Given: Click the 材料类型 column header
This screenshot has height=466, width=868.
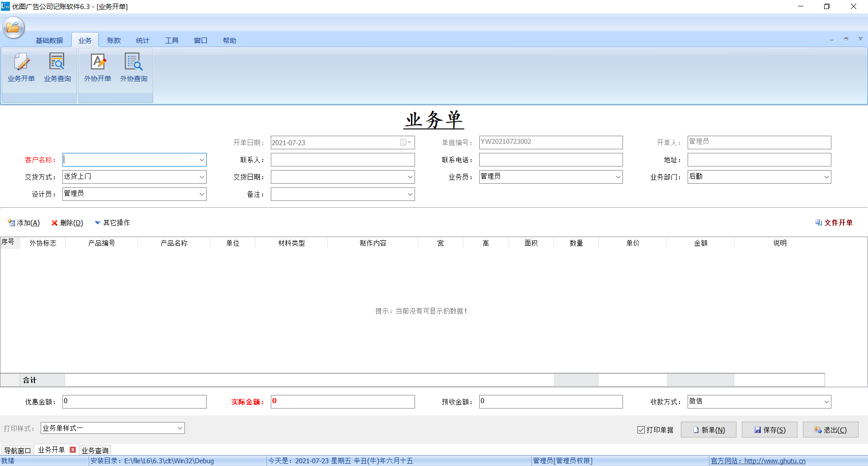Looking at the screenshot, I should click(x=292, y=243).
